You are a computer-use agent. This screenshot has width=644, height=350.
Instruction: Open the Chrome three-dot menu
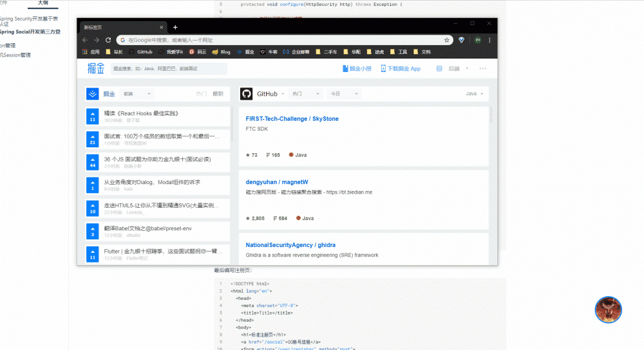click(x=489, y=40)
